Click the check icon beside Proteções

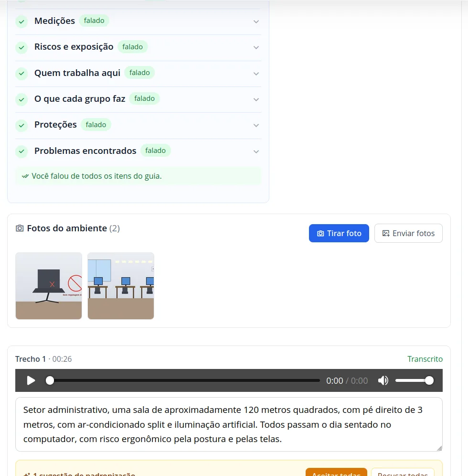coord(21,125)
